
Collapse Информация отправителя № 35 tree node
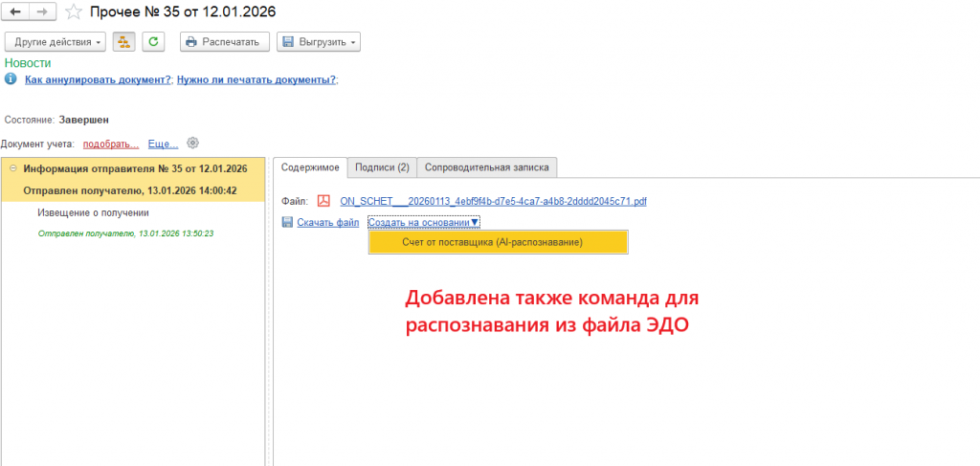(x=13, y=168)
